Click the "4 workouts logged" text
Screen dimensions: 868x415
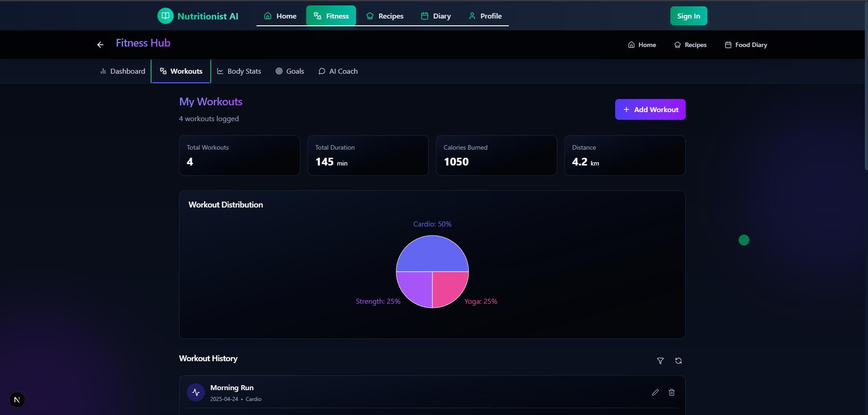pyautogui.click(x=209, y=119)
